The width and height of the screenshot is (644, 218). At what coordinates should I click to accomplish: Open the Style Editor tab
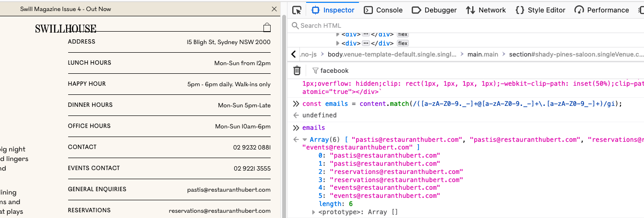click(x=540, y=10)
